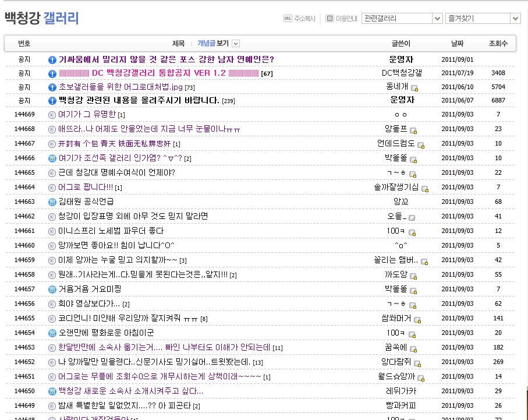Image resolution: width=528 pixels, height=420 pixels.
Task: Click author name 앙꼬
Action: coord(401,202)
